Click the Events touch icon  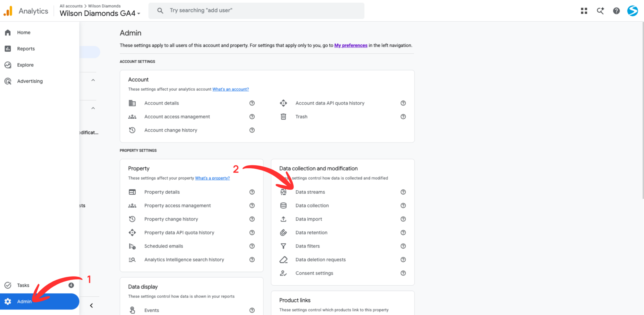tap(132, 310)
